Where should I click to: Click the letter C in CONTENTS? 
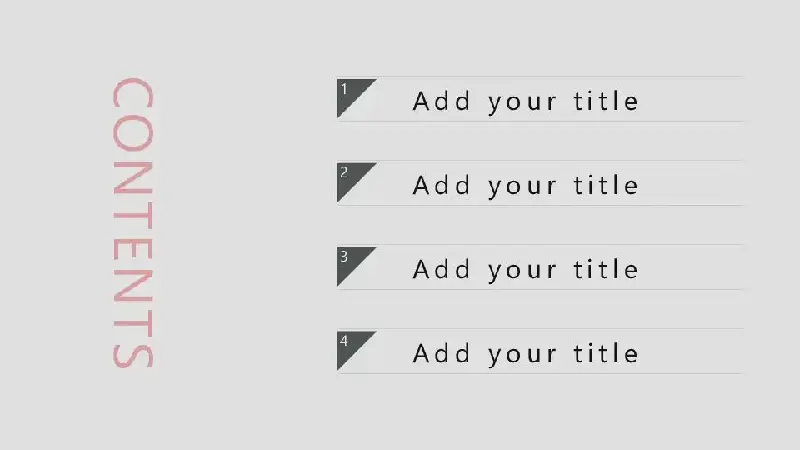pyautogui.click(x=133, y=93)
